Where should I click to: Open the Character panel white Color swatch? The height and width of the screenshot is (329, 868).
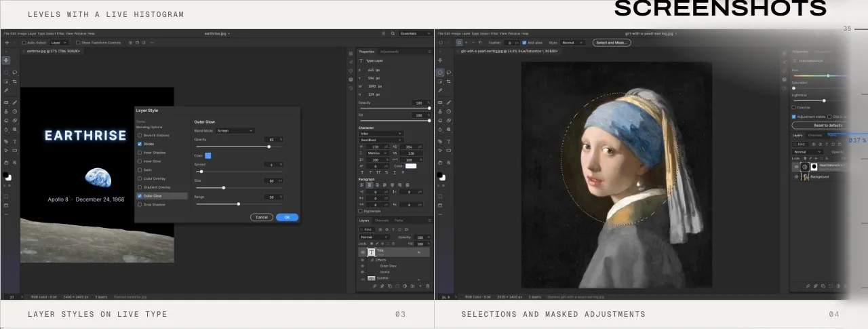[x=411, y=166]
